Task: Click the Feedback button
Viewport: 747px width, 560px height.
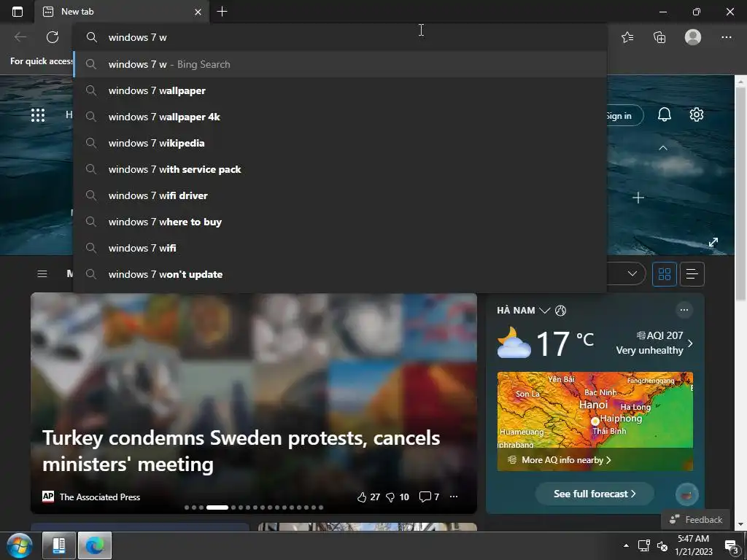Action: pos(696,519)
